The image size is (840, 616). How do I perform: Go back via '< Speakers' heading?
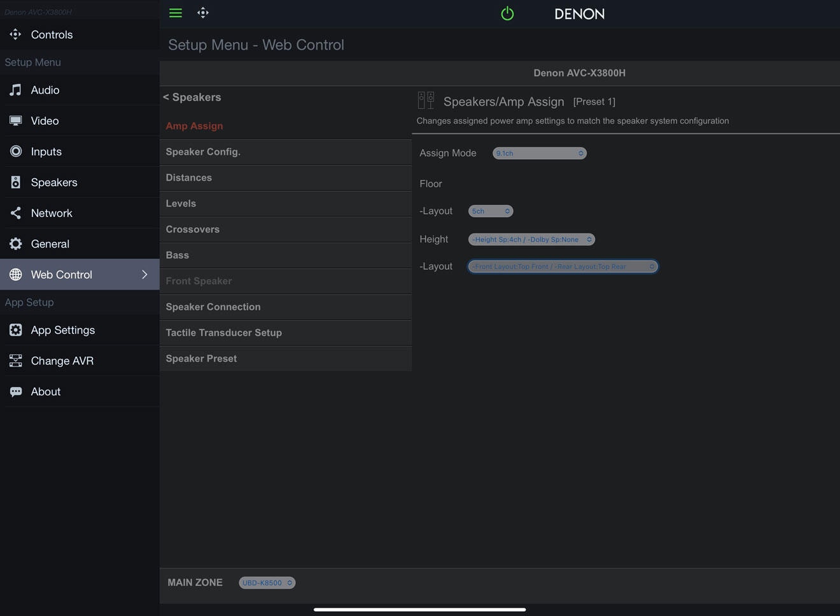pyautogui.click(x=192, y=97)
